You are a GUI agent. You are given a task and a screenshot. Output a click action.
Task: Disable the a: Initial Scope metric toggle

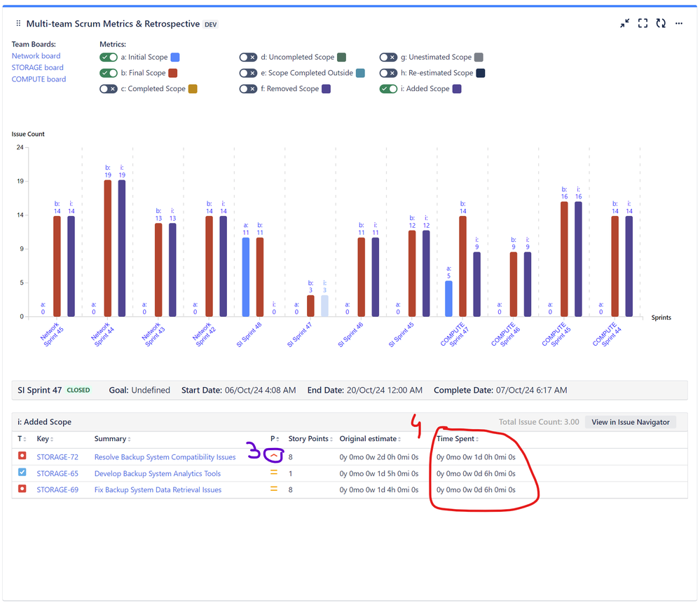tap(109, 57)
